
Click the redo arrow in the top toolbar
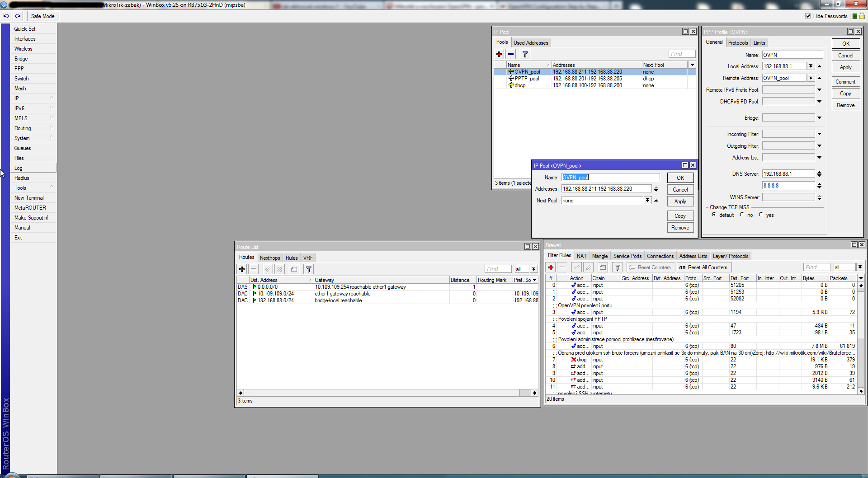18,16
